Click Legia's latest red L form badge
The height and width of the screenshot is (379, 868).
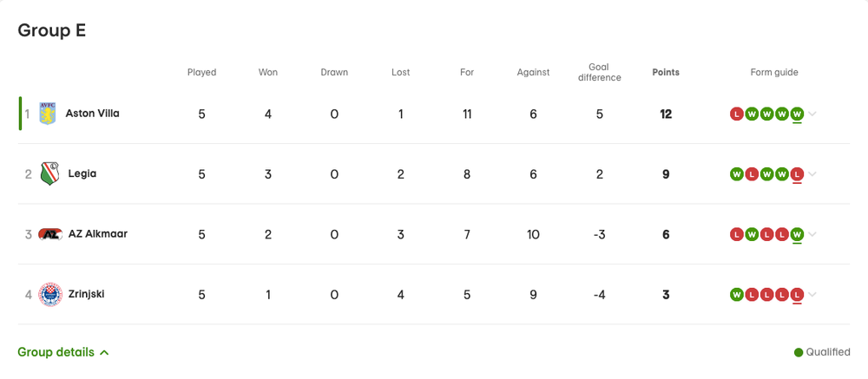pyautogui.click(x=797, y=174)
